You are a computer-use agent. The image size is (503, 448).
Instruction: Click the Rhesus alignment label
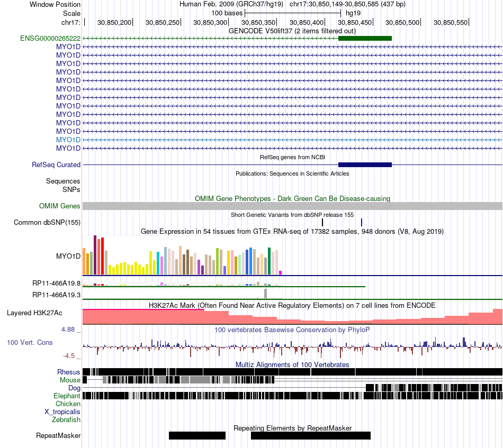click(69, 372)
